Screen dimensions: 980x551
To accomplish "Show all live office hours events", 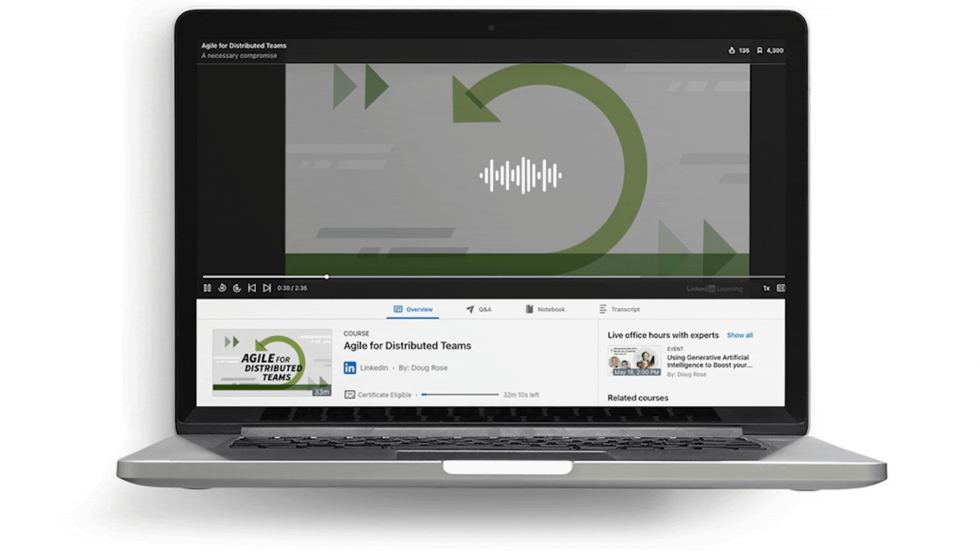I will (x=740, y=335).
